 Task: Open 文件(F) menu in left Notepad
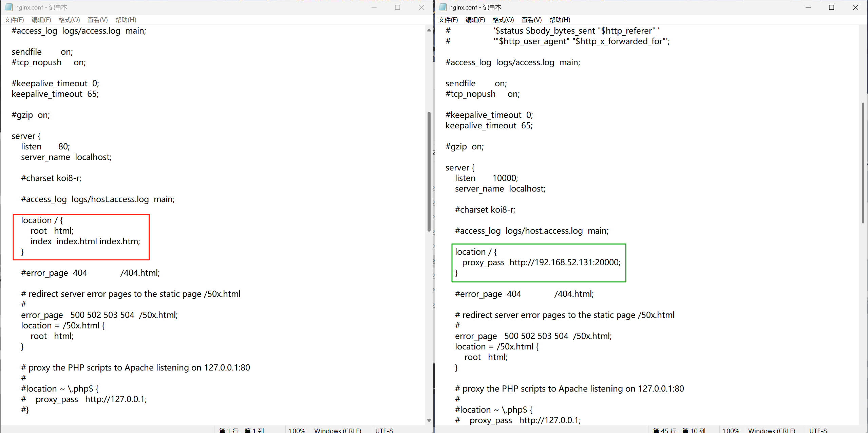coord(14,20)
